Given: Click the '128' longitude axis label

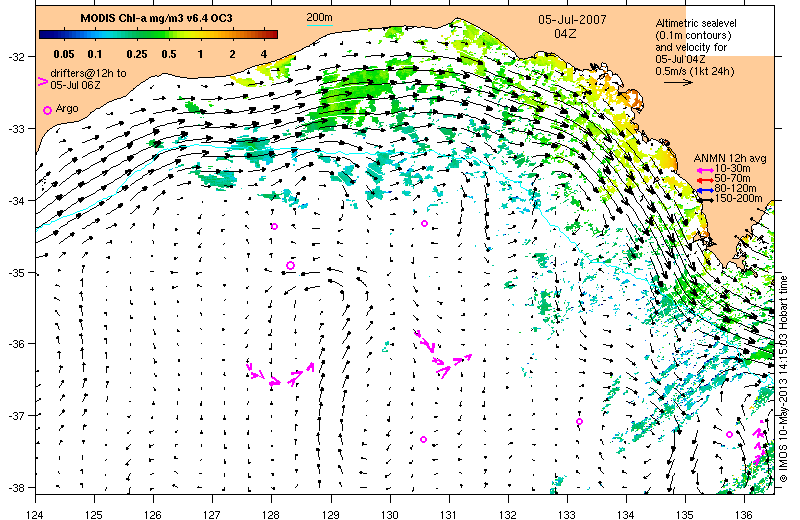Looking at the screenshot, I should (x=271, y=514).
